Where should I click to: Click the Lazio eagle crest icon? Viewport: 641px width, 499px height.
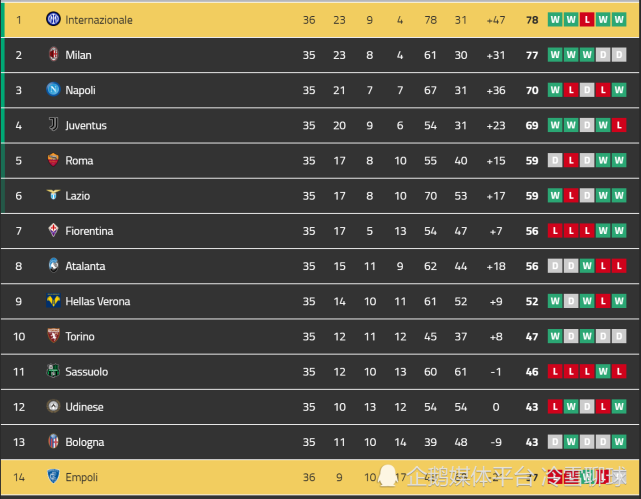click(x=53, y=195)
